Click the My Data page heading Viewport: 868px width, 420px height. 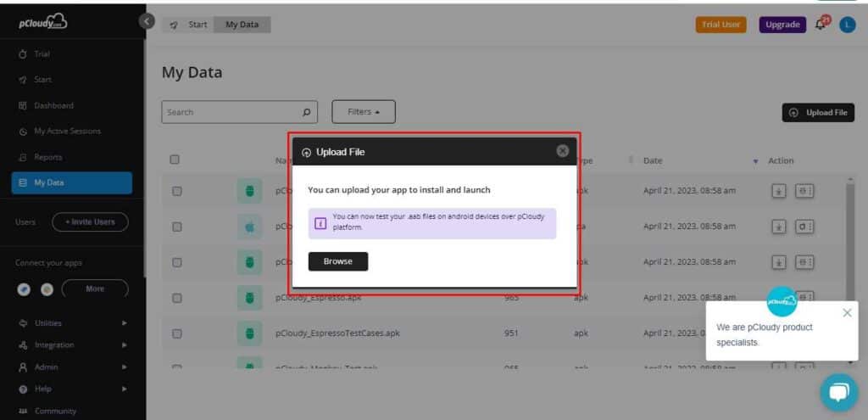click(192, 73)
